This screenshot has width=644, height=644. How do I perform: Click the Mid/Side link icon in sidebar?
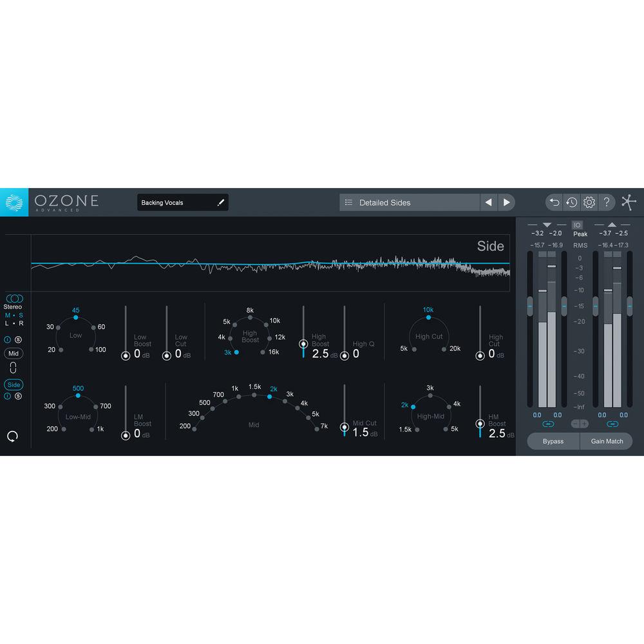14,367
